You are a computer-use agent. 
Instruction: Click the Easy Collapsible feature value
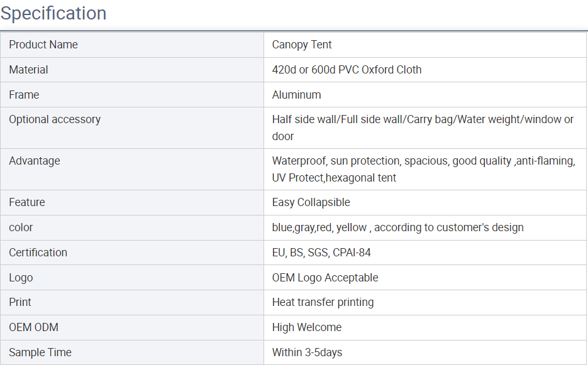pyautogui.click(x=311, y=202)
